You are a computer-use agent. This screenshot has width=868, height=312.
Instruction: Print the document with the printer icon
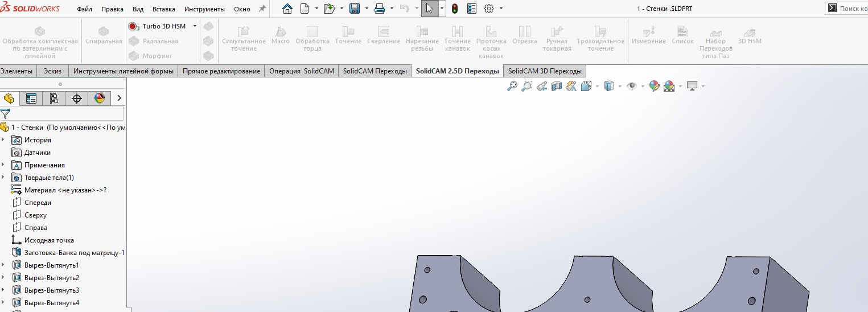click(380, 9)
